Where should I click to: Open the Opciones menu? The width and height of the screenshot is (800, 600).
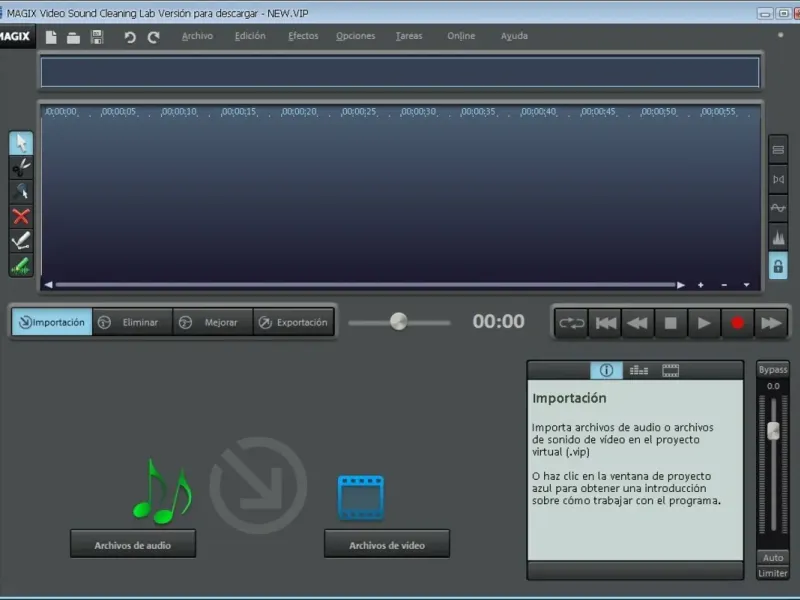pyautogui.click(x=356, y=36)
